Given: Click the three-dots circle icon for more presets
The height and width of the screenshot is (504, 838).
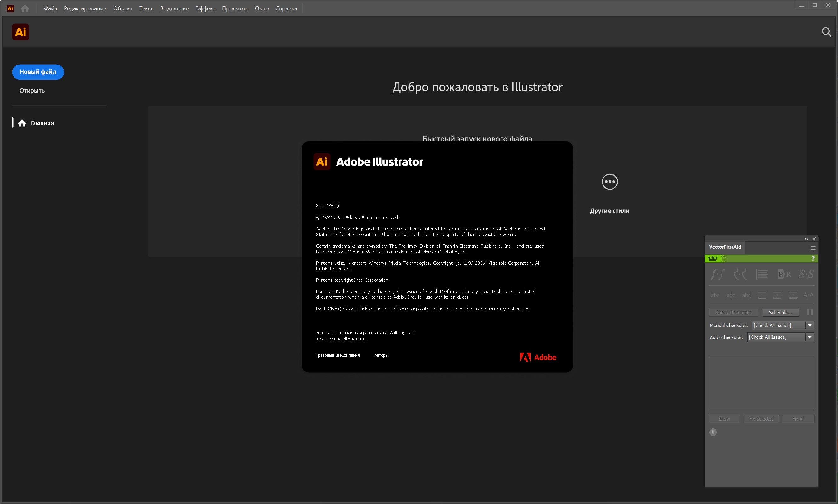Looking at the screenshot, I should tap(610, 182).
